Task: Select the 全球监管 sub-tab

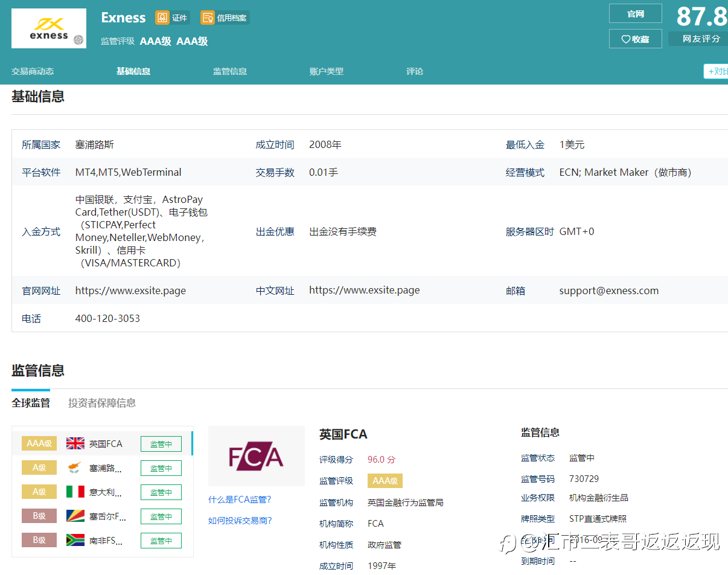Action: (31, 403)
